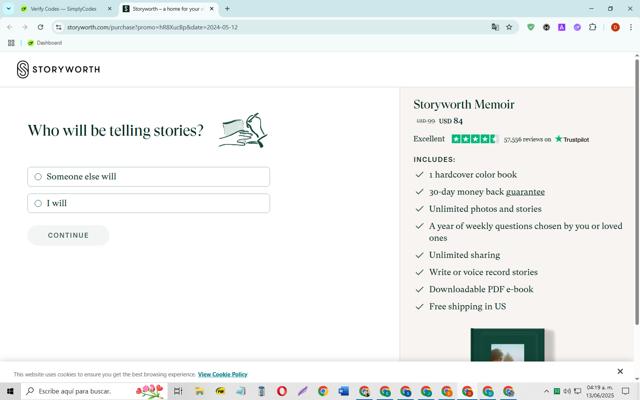
Task: Show hidden system tray icons
Action: coord(546,391)
